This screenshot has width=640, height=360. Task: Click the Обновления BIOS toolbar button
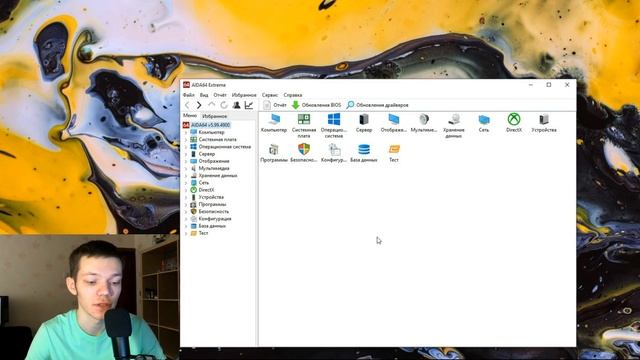pos(316,105)
